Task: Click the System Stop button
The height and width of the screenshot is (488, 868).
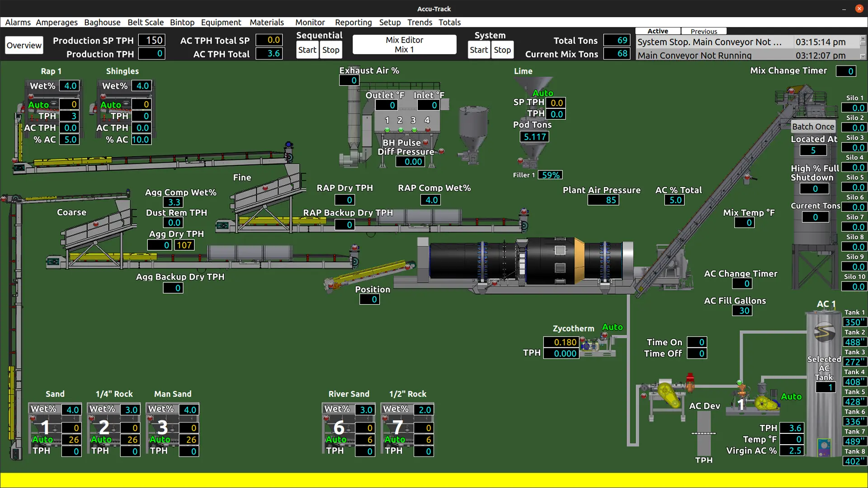Action: click(502, 50)
